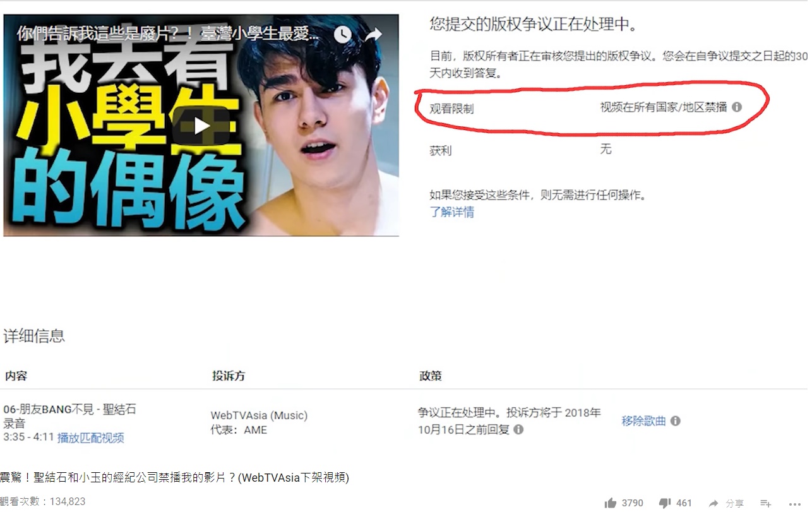Click WebTVAsia (Music) claimant name
812x512 pixels.
pyautogui.click(x=259, y=415)
